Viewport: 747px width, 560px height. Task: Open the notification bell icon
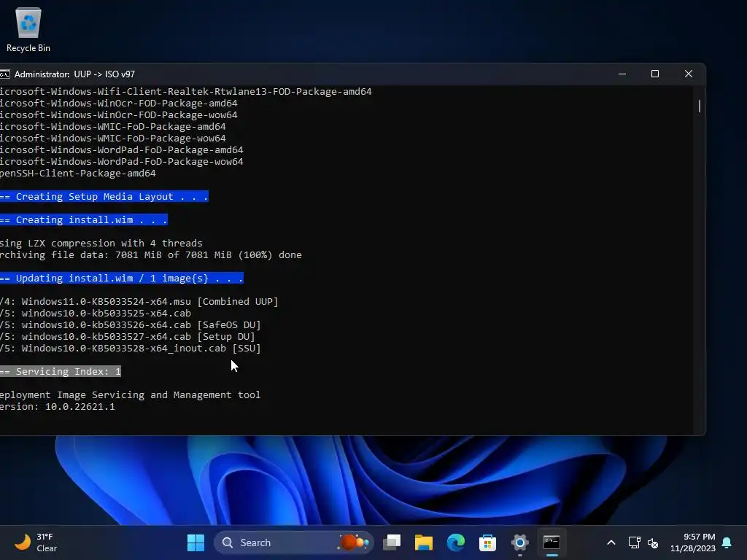pyautogui.click(x=727, y=542)
